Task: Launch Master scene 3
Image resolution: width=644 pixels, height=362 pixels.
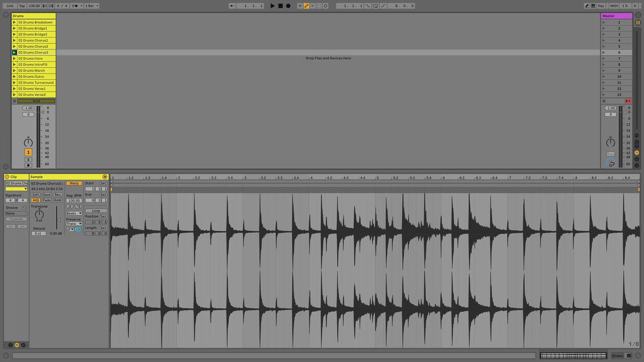Action: [x=604, y=34]
